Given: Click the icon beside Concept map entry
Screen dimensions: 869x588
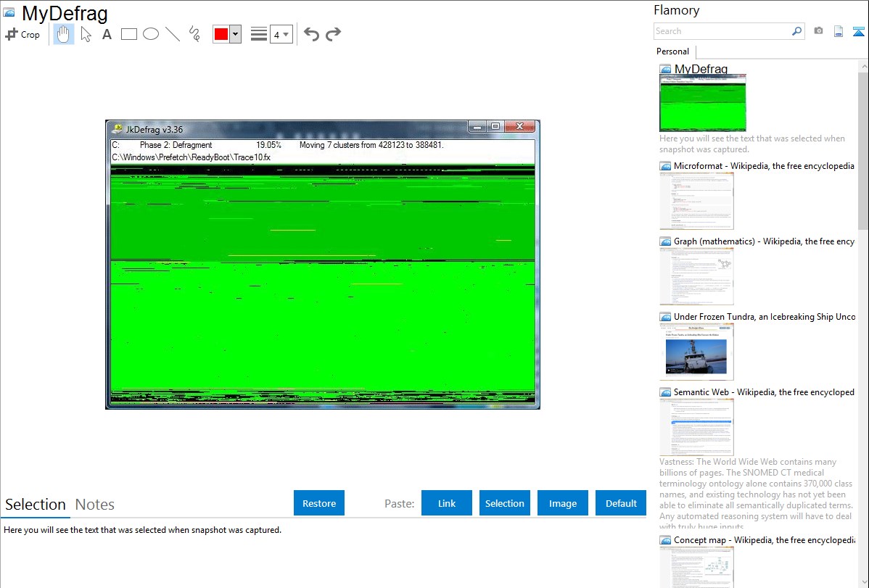Looking at the screenshot, I should tap(666, 540).
